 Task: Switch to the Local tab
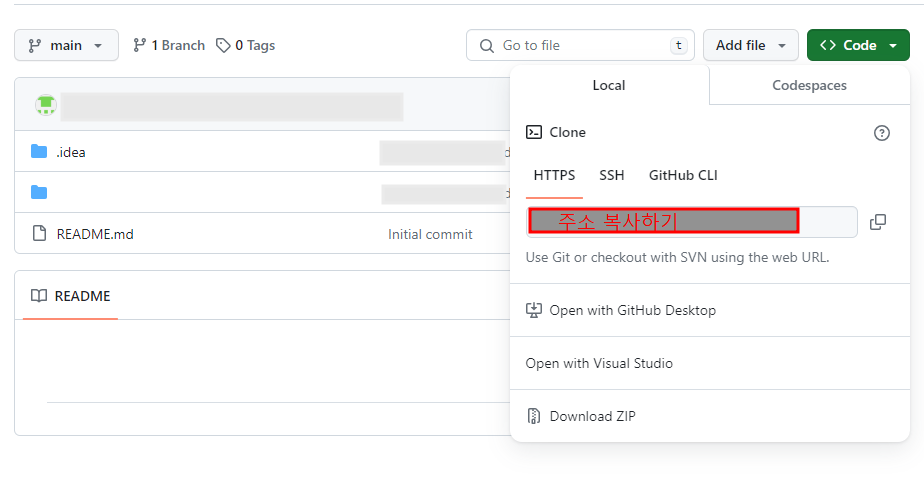[x=609, y=85]
